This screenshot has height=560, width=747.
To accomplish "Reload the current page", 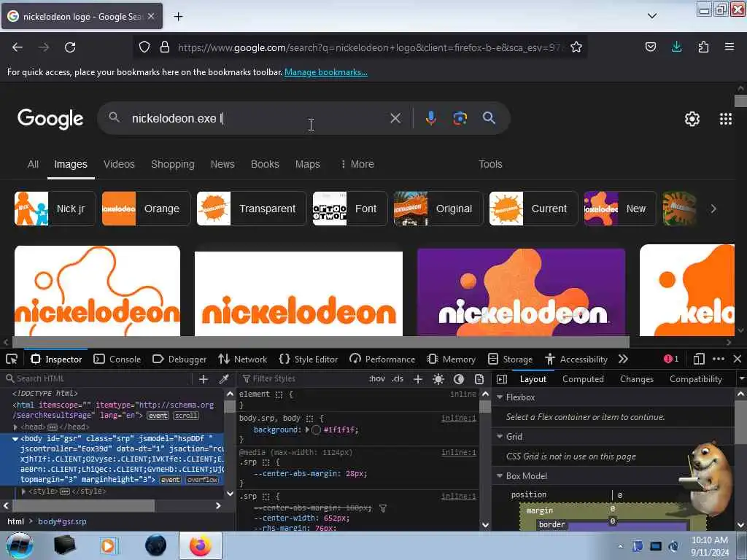I will click(70, 47).
